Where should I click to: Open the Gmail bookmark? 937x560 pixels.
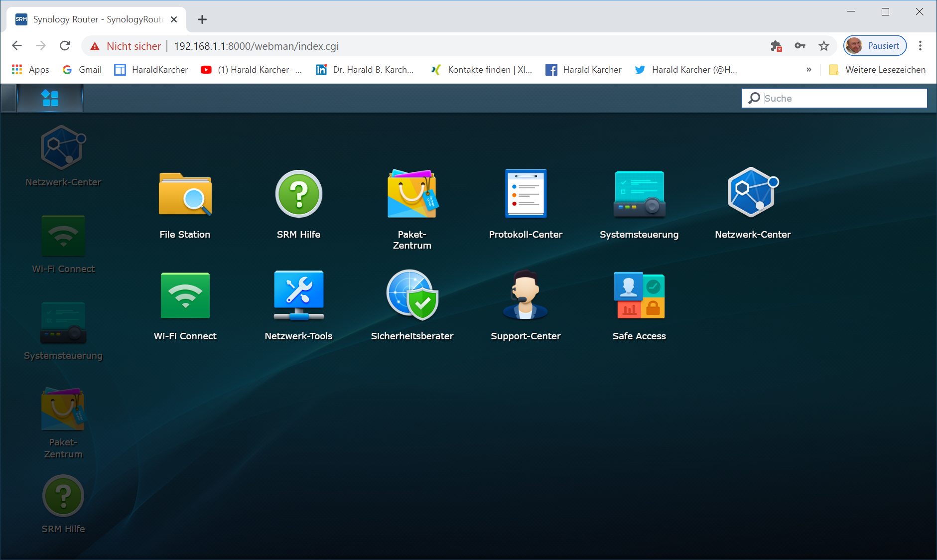[x=82, y=70]
